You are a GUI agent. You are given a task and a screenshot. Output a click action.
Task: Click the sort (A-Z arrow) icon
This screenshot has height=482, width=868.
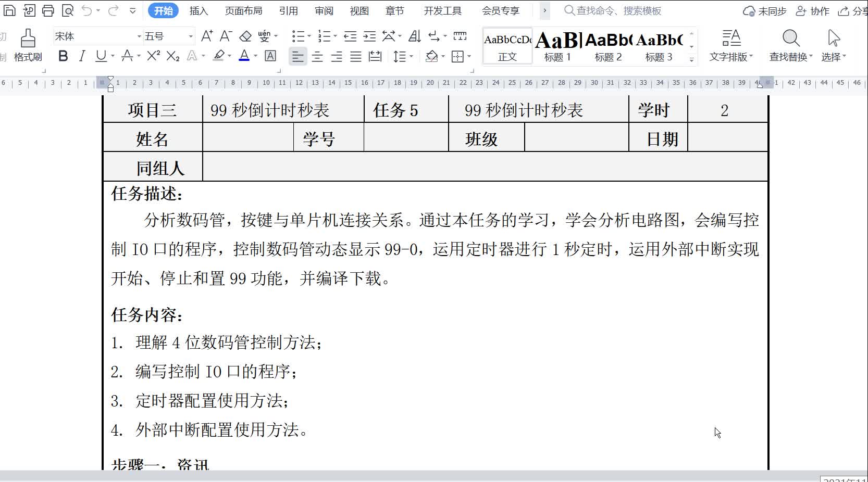pos(415,36)
